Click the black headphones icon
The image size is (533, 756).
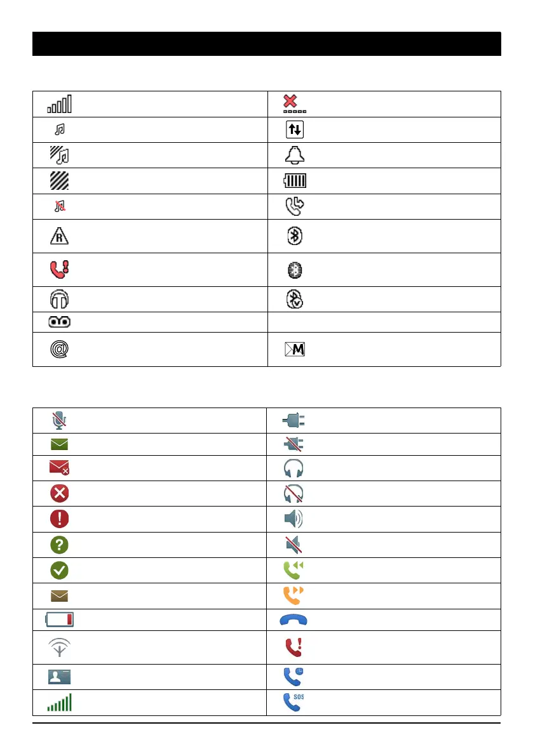(x=59, y=298)
